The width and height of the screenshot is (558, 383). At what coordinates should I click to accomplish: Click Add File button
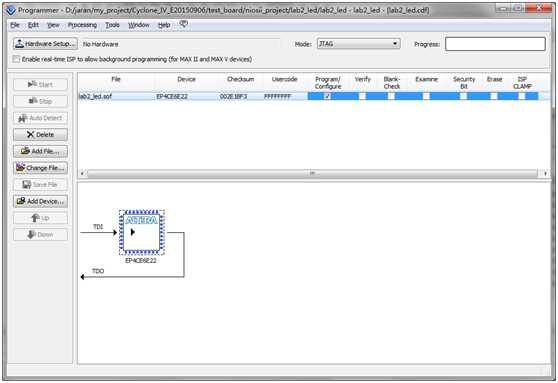tap(40, 151)
